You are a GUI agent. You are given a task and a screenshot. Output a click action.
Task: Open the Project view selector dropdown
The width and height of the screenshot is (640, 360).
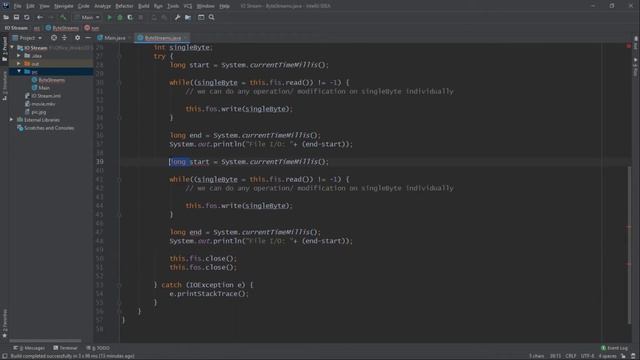pos(27,38)
